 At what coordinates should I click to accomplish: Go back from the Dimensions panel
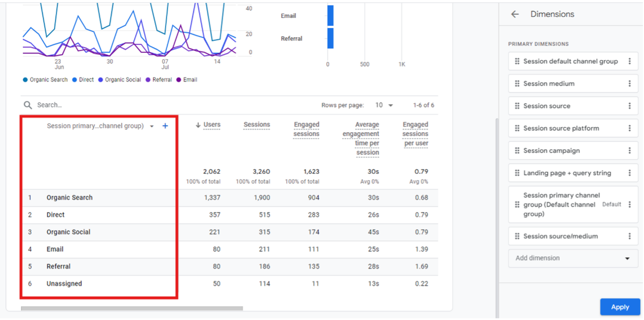515,14
